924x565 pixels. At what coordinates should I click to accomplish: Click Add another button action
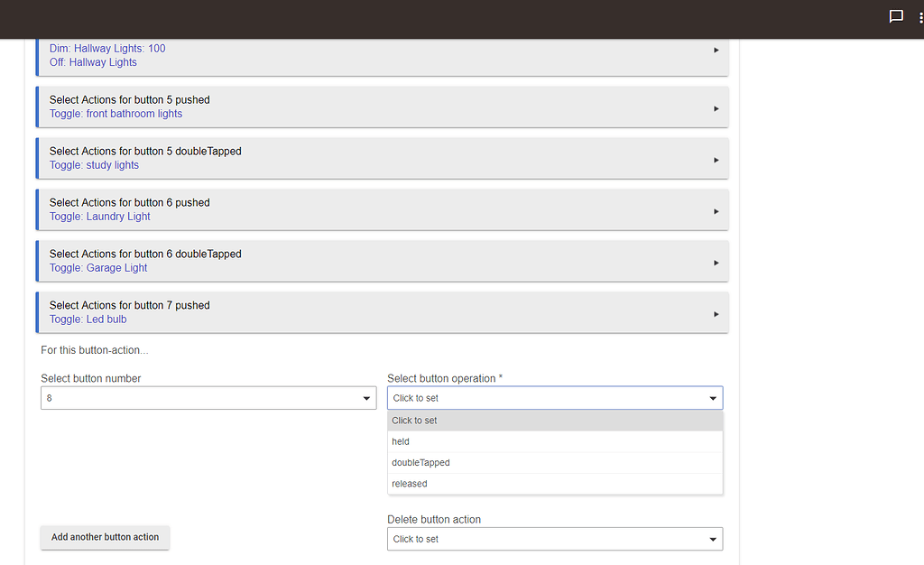pos(105,537)
